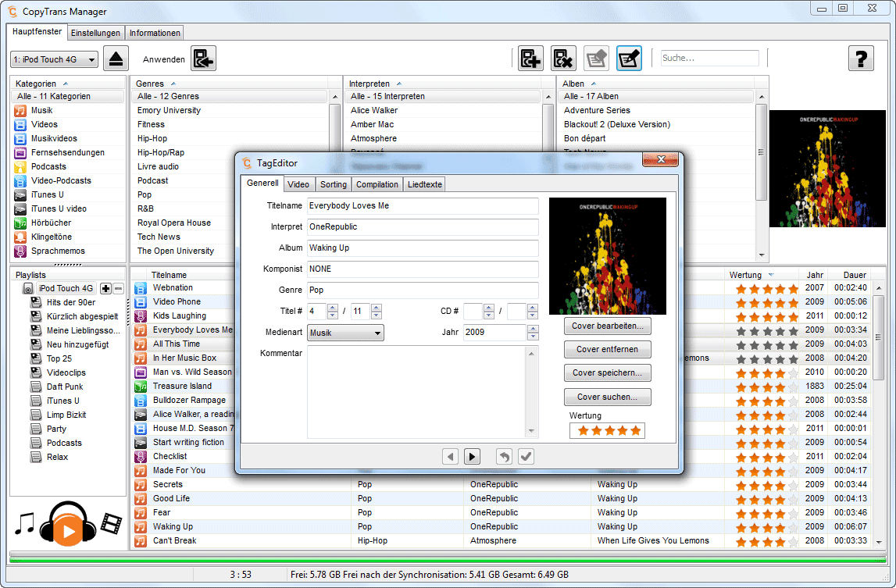The image size is (896, 588).
Task: Click the eject iPod button
Action: pos(116,59)
